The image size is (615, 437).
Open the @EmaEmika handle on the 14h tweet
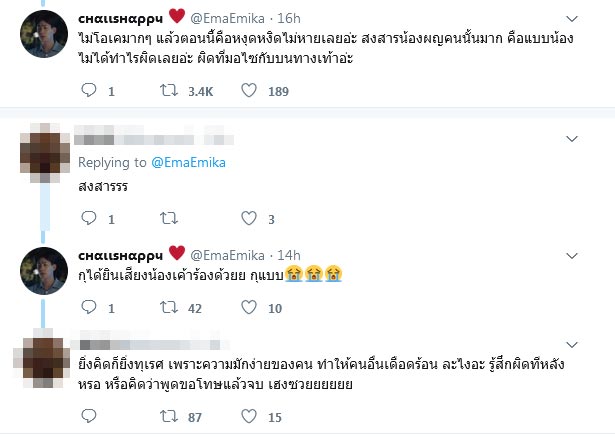pyautogui.click(x=226, y=252)
